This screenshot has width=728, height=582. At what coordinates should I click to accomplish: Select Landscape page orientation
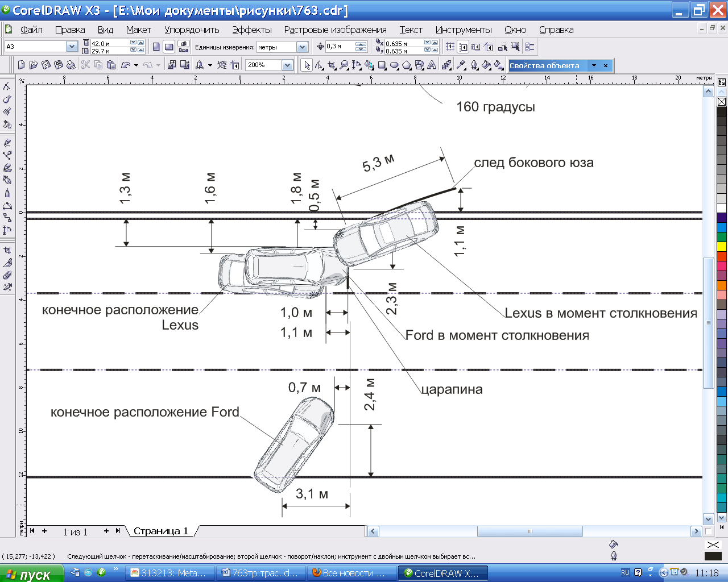pyautogui.click(x=169, y=47)
